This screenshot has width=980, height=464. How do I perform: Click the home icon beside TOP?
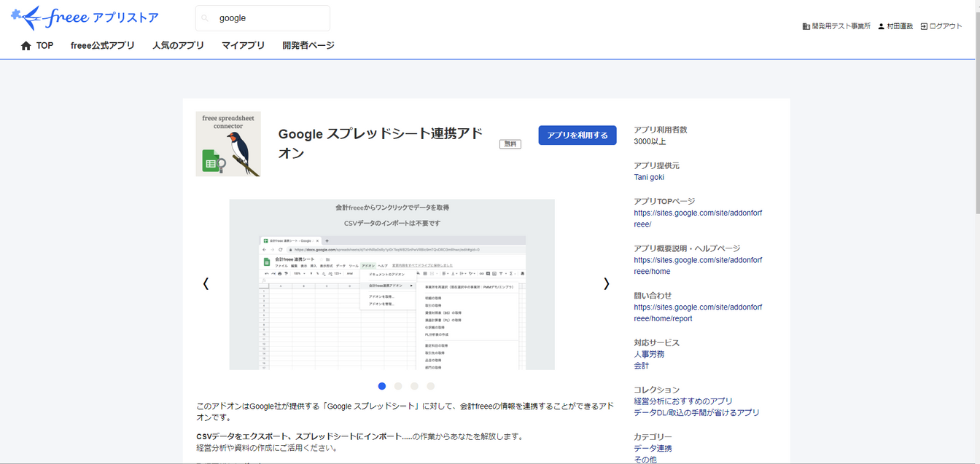(x=26, y=45)
